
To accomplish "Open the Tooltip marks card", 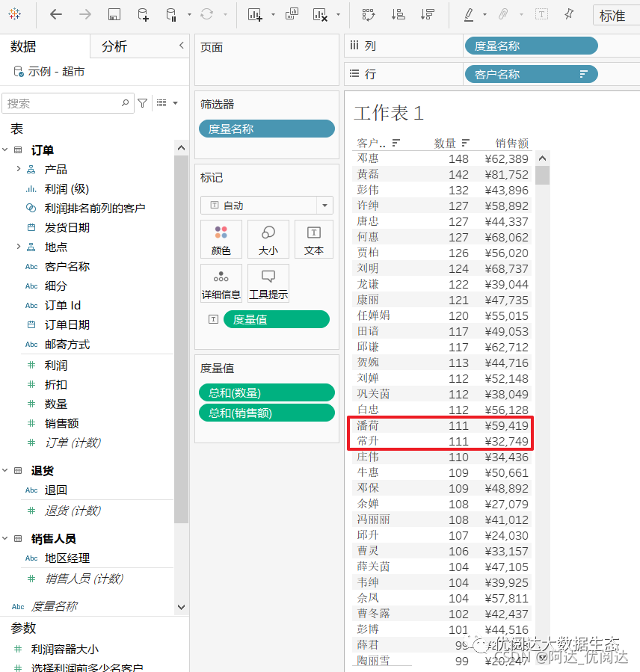I will (268, 283).
